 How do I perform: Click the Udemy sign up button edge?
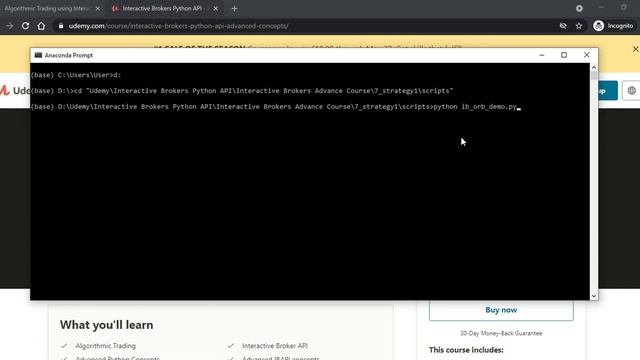608,90
